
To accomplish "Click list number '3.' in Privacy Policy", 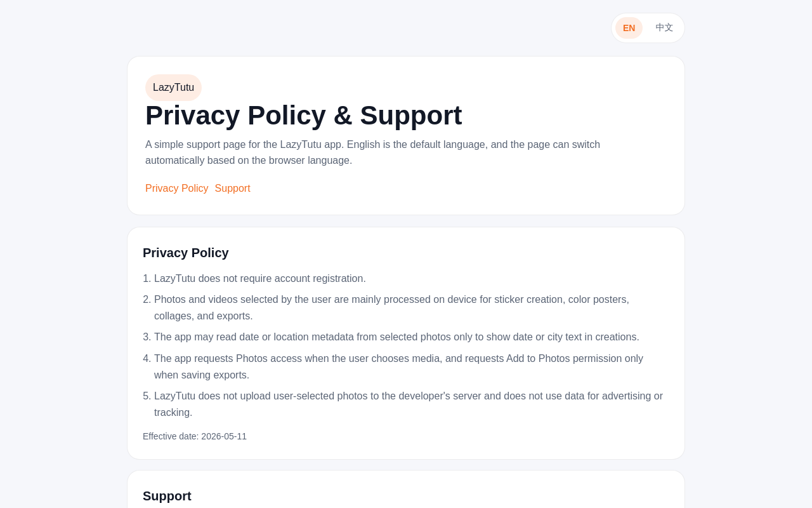I will pyautogui.click(x=147, y=337).
